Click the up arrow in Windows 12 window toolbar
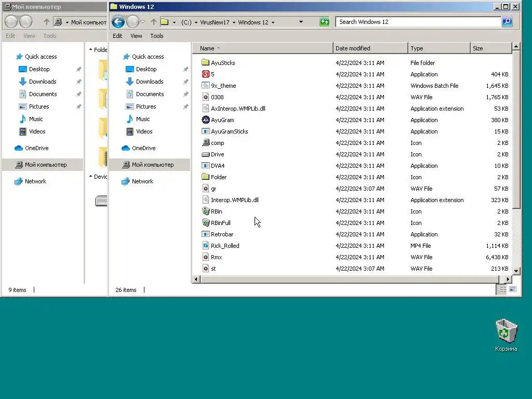This screenshot has width=532, height=399. (x=154, y=22)
